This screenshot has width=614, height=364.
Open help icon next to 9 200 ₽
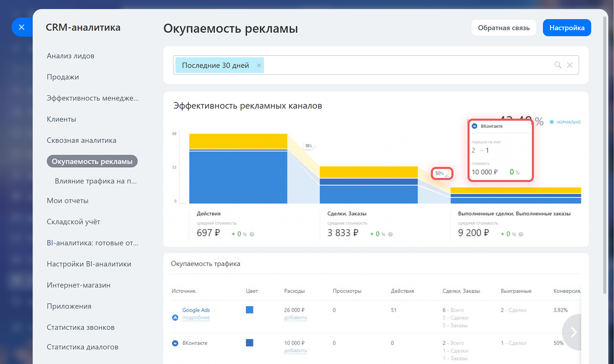[x=521, y=234]
